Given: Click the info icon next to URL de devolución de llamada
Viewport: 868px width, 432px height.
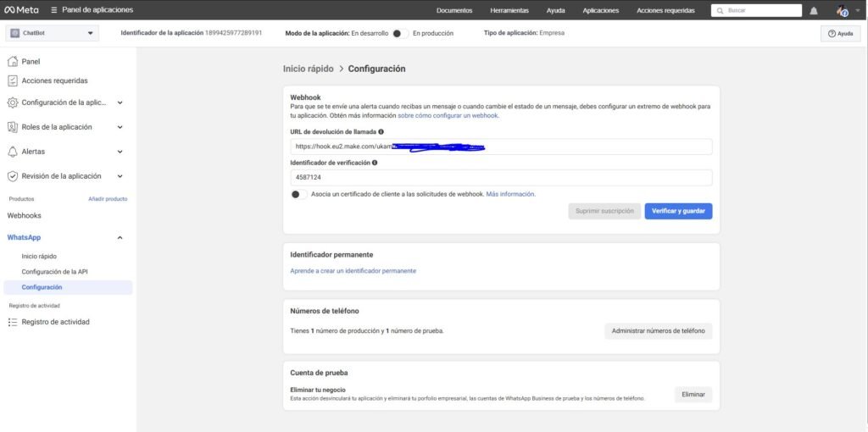Looking at the screenshot, I should (381, 132).
